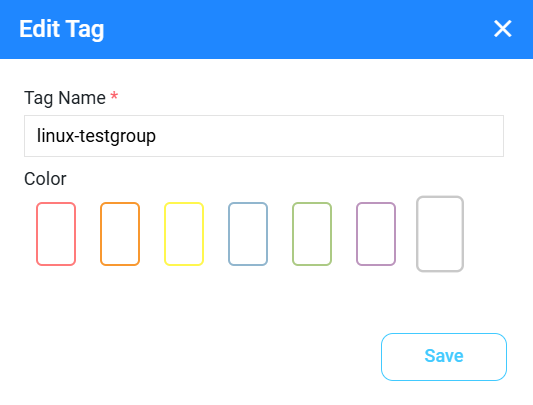Click the blue dialog header bar
533x405 pixels.
266,29
